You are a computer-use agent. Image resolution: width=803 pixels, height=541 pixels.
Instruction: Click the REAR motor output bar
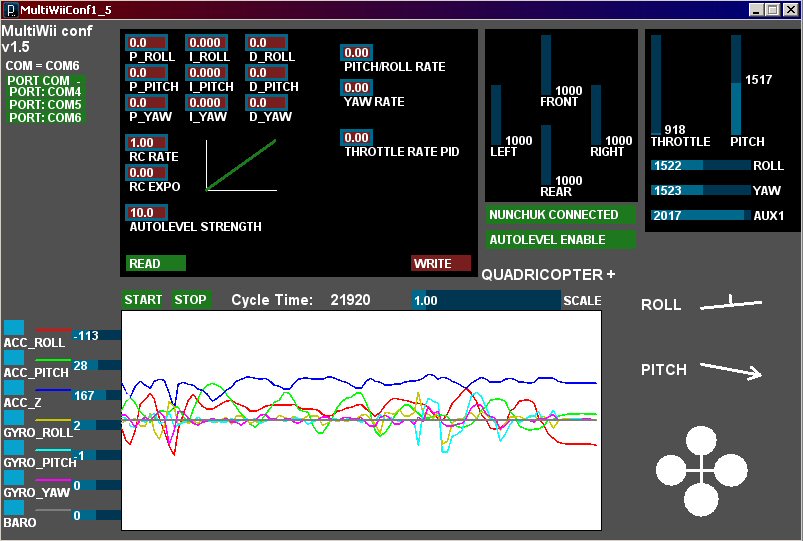546,155
